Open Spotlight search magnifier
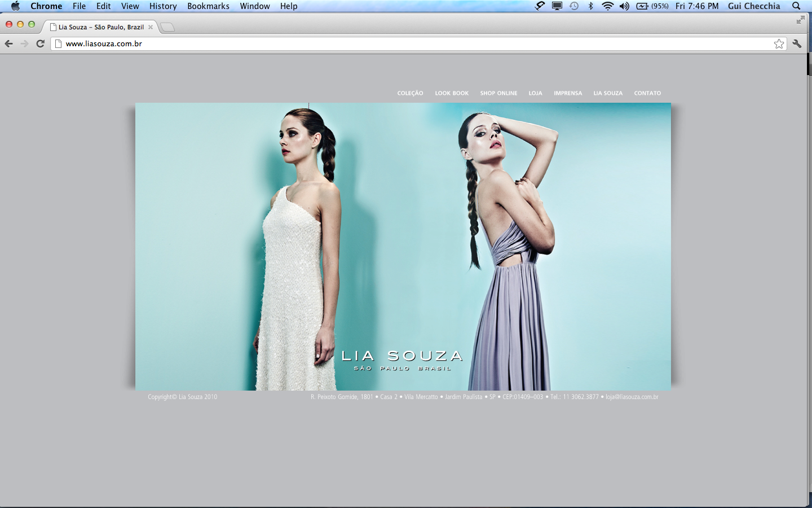The width and height of the screenshot is (812, 508). 796,6
